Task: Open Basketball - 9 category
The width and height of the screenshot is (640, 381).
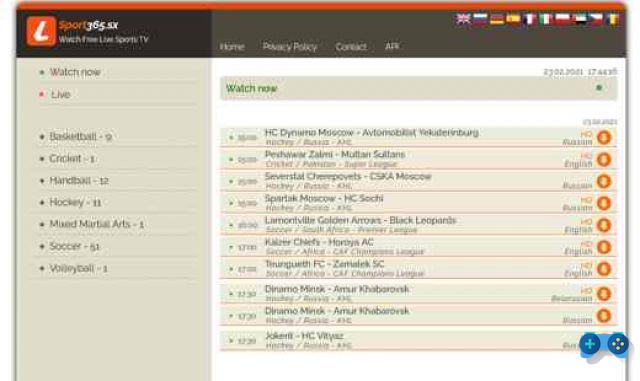Action: click(80, 136)
